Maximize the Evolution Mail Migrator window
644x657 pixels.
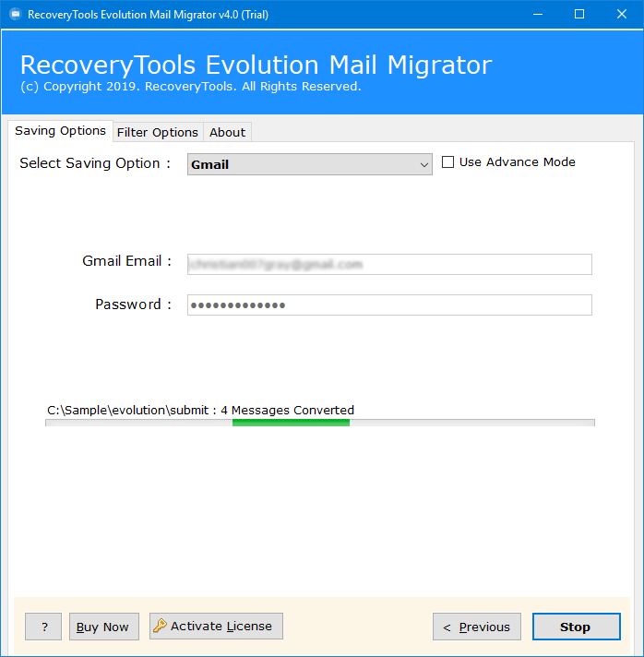(x=579, y=14)
